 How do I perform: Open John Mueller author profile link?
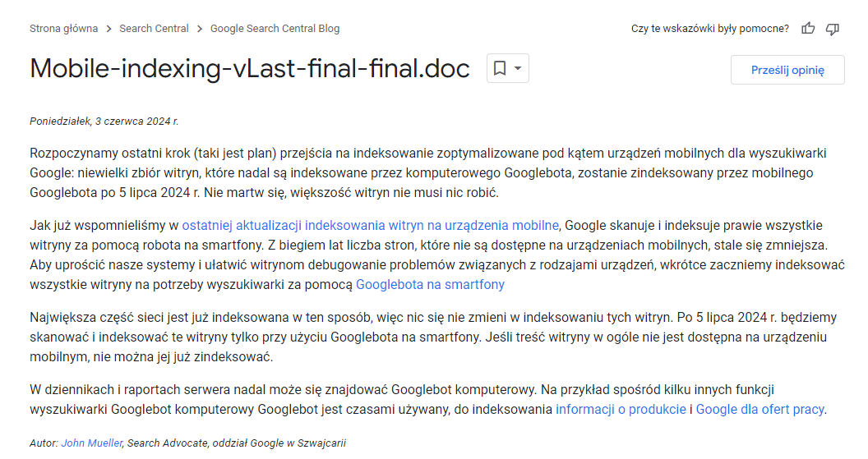point(92,443)
